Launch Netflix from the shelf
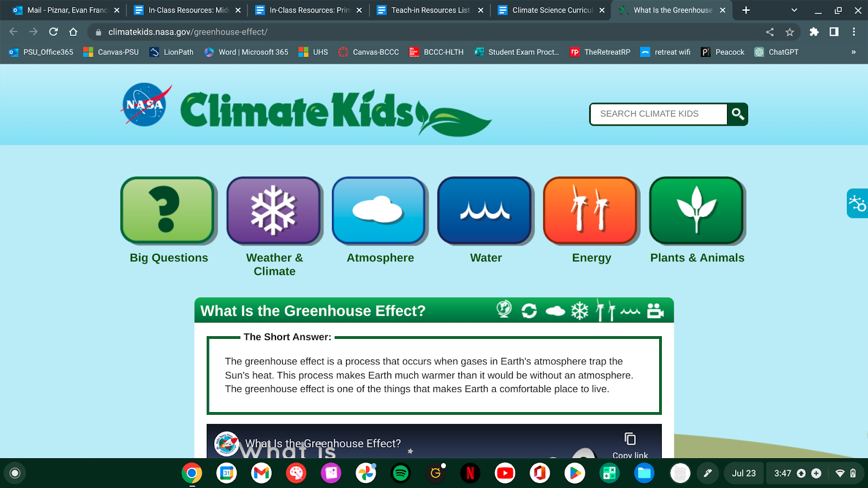Image resolution: width=868 pixels, height=488 pixels. point(470,473)
